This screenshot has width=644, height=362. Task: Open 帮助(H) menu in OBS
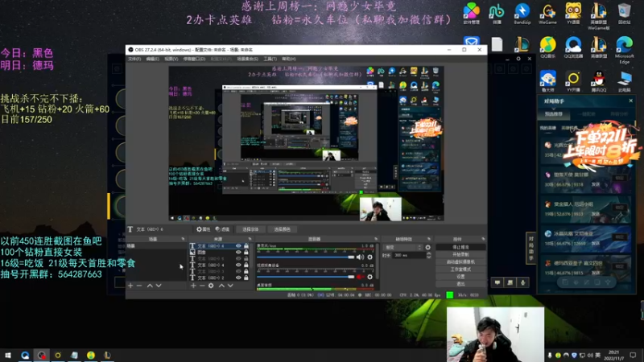point(289,59)
